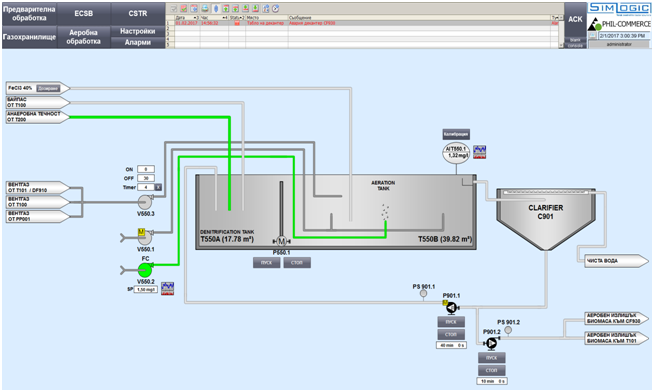This screenshot has height=392, width=654.
Task: Select pump P901.2 symbol
Action: [x=491, y=343]
